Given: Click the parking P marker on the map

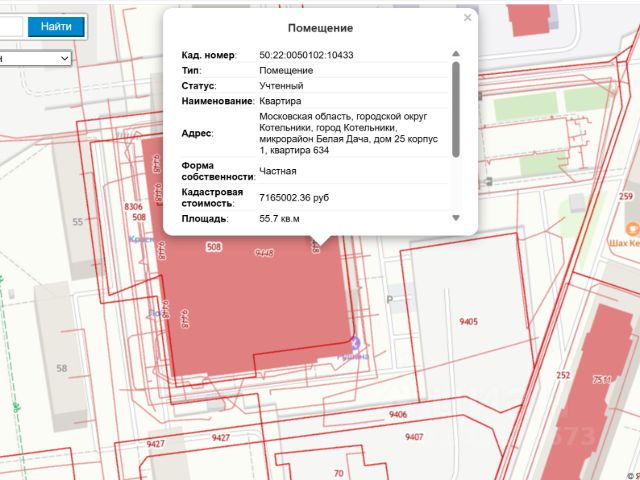Looking at the screenshot, I should point(389,300).
